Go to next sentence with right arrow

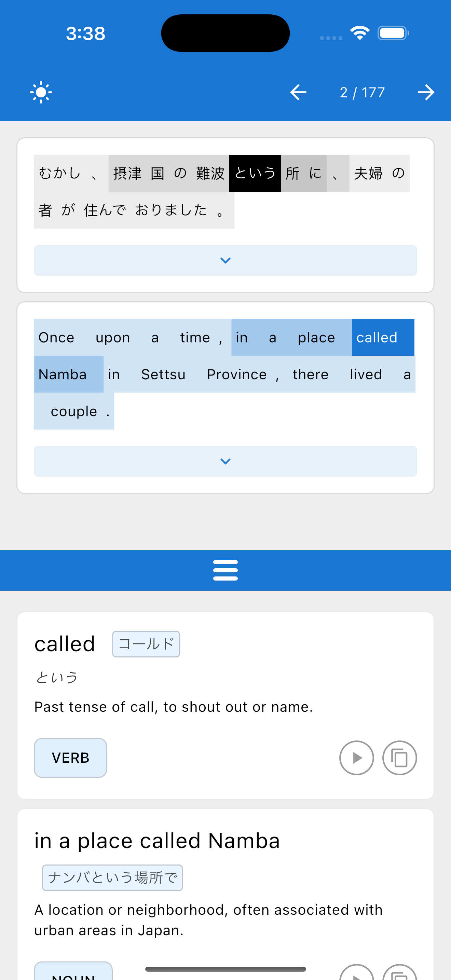[426, 93]
